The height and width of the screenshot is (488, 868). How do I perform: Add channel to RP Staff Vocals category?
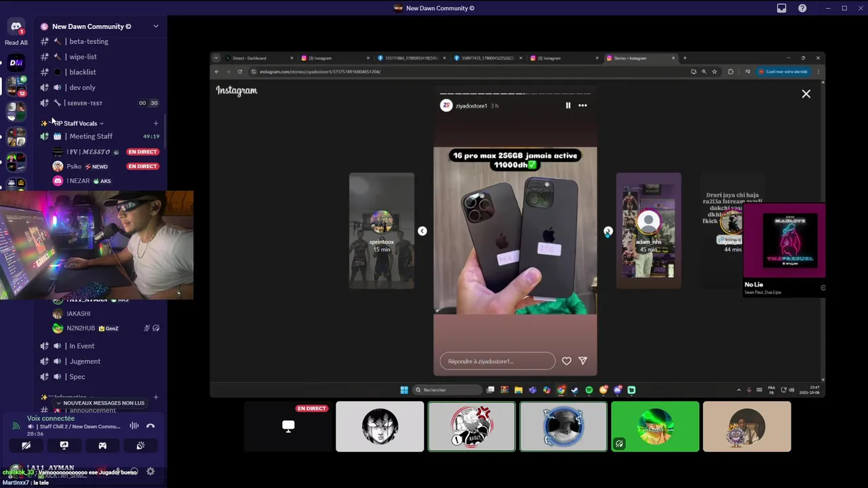[x=155, y=123]
